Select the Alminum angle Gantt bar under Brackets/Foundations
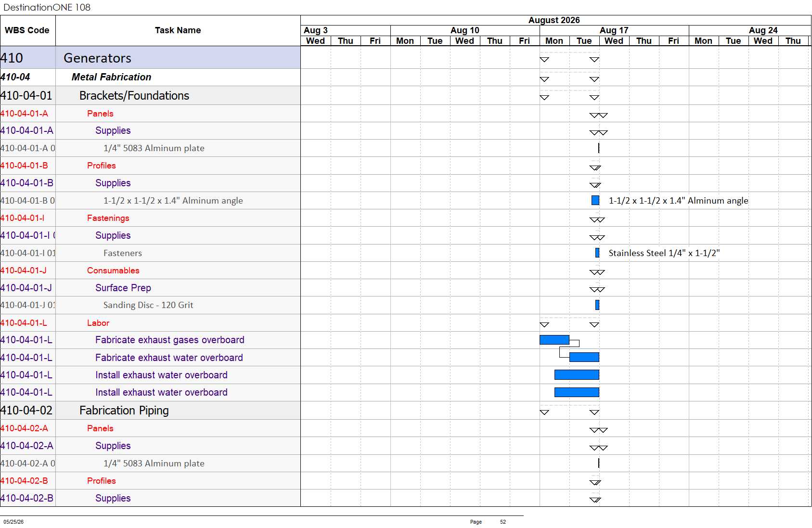This screenshot has width=812, height=528. pos(595,200)
